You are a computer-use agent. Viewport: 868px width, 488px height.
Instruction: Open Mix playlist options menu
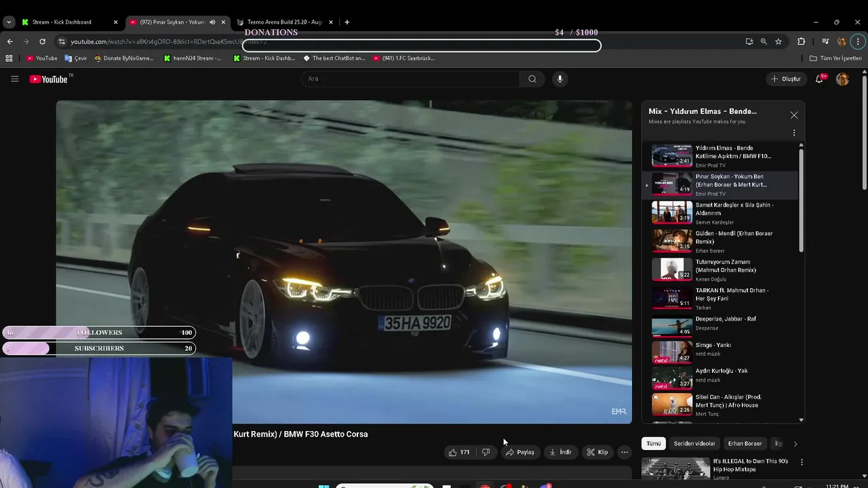coord(794,133)
